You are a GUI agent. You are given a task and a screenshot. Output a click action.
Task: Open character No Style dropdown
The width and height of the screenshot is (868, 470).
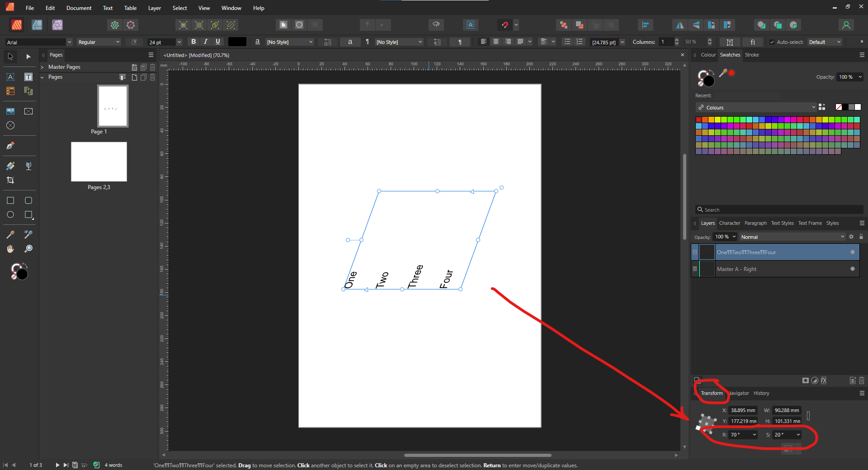click(289, 42)
